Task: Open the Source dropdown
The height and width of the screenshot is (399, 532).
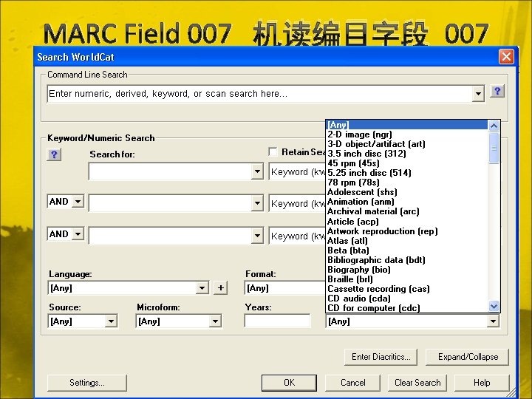Action: click(111, 321)
